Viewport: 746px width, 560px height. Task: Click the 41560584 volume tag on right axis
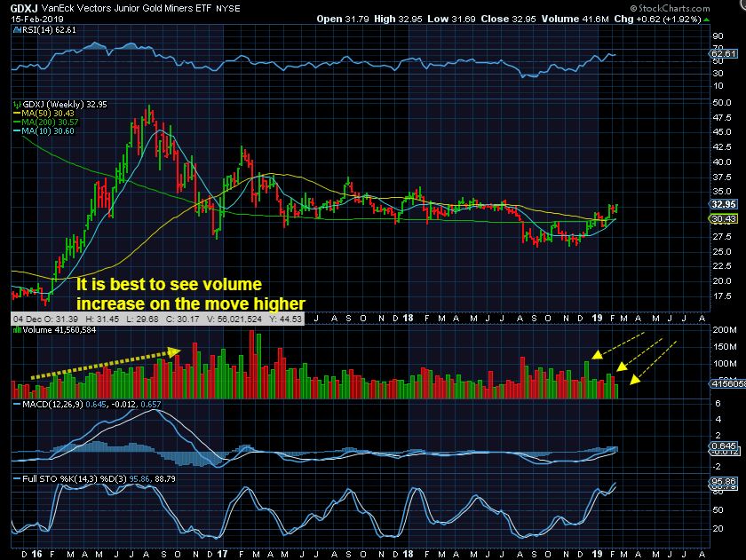pyautogui.click(x=727, y=383)
